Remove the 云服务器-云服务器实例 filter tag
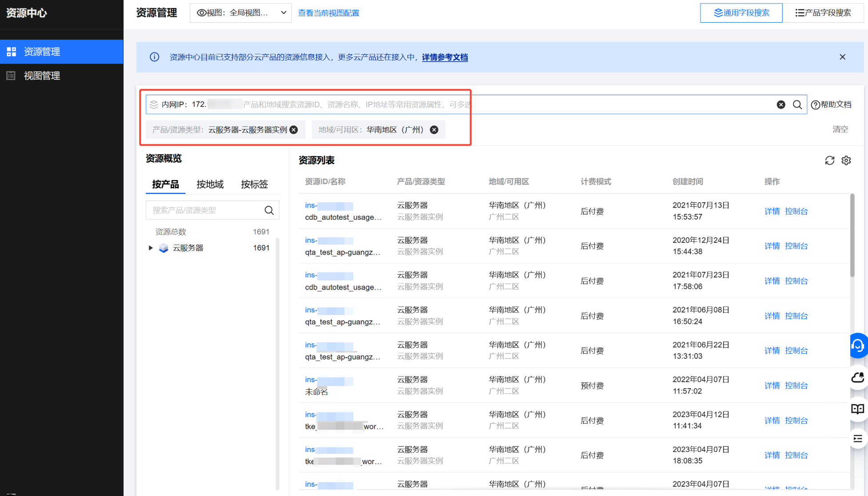The width and height of the screenshot is (868, 496). point(294,130)
